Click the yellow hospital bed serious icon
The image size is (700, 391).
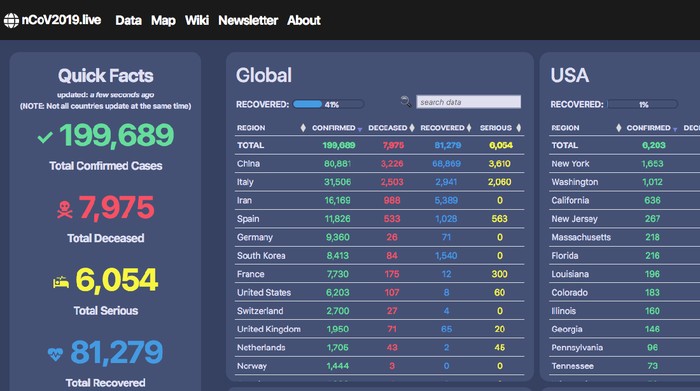(x=61, y=282)
